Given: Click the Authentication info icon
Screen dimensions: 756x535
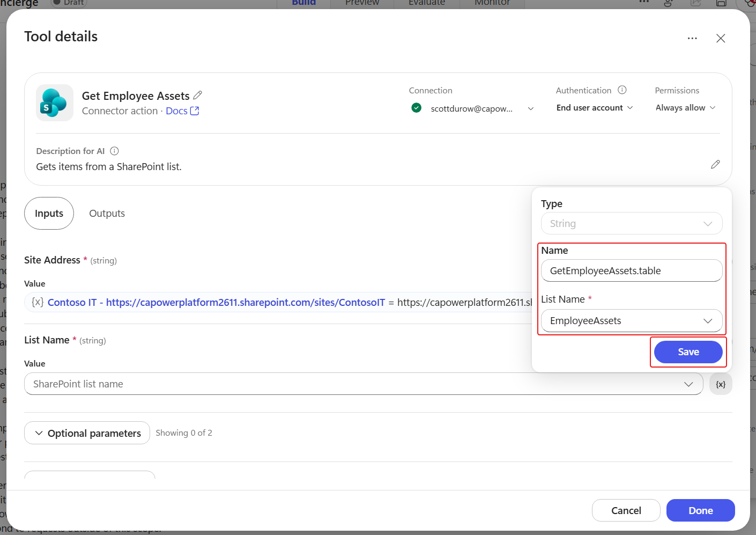Looking at the screenshot, I should 622,90.
